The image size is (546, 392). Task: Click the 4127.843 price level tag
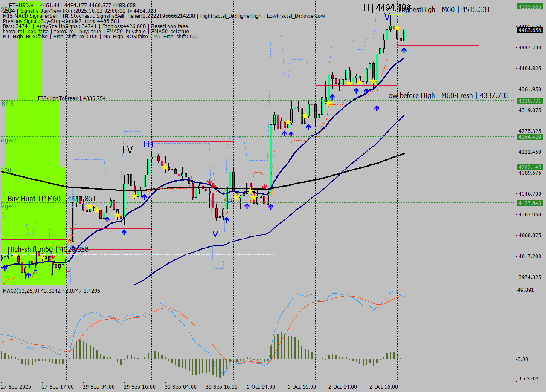529,203
